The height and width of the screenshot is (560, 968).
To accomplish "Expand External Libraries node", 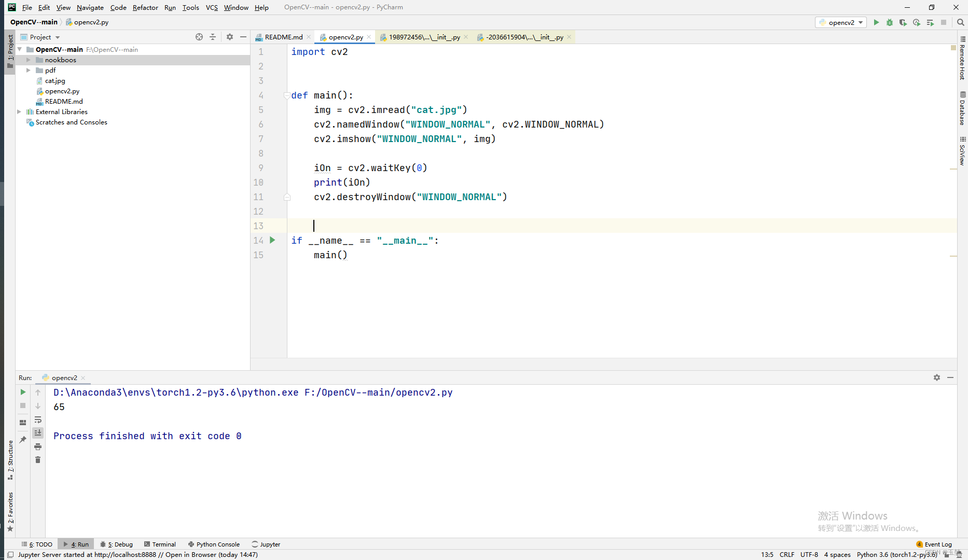I will click(20, 111).
